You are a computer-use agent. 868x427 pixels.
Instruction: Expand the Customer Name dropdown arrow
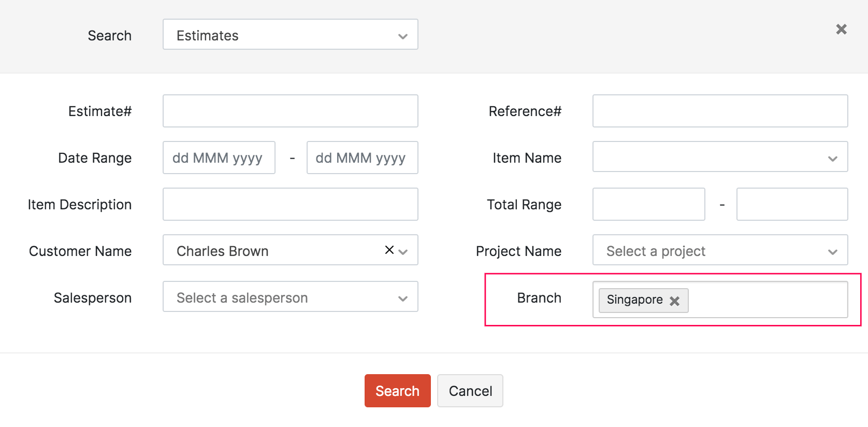403,251
